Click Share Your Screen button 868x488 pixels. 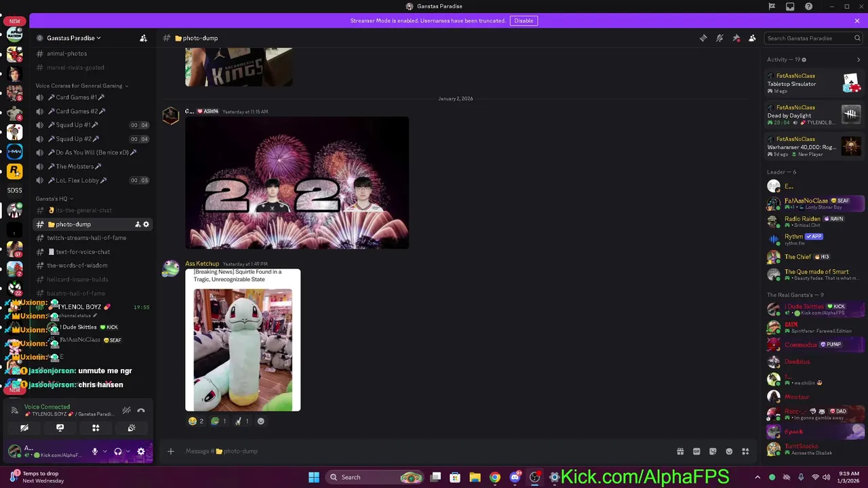(60, 428)
